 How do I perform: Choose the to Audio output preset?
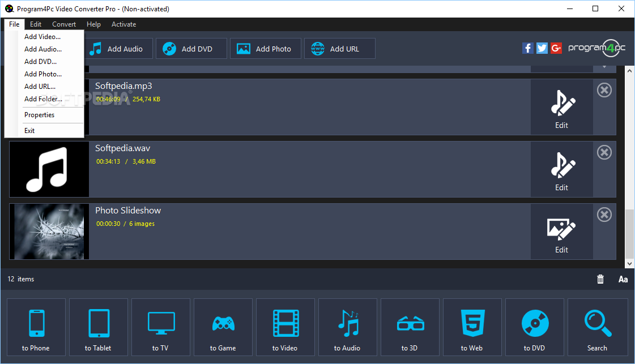tap(347, 327)
